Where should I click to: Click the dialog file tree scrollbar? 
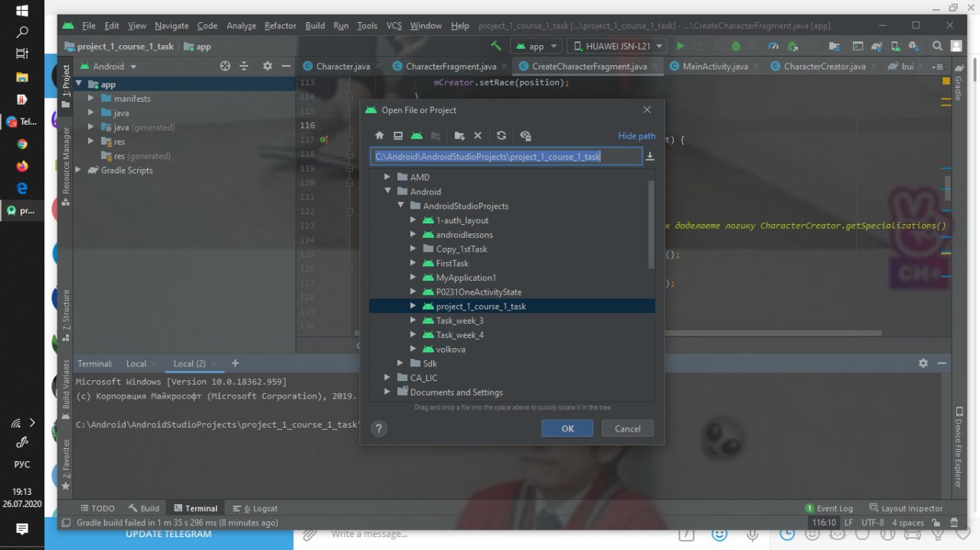coord(652,224)
